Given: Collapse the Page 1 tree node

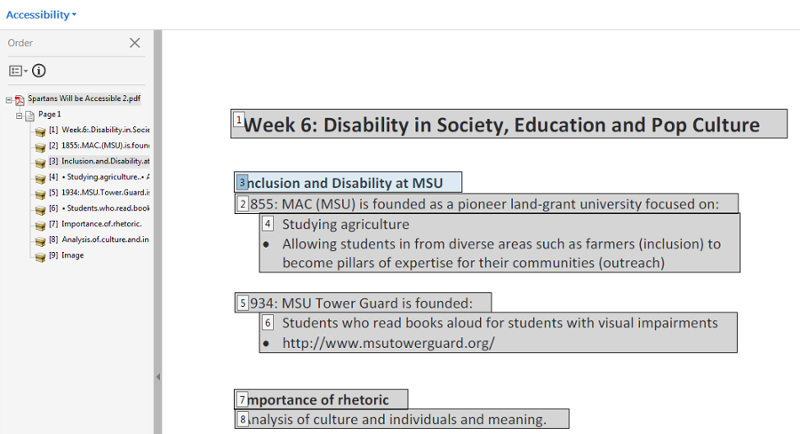Looking at the screenshot, I should 19,116.
